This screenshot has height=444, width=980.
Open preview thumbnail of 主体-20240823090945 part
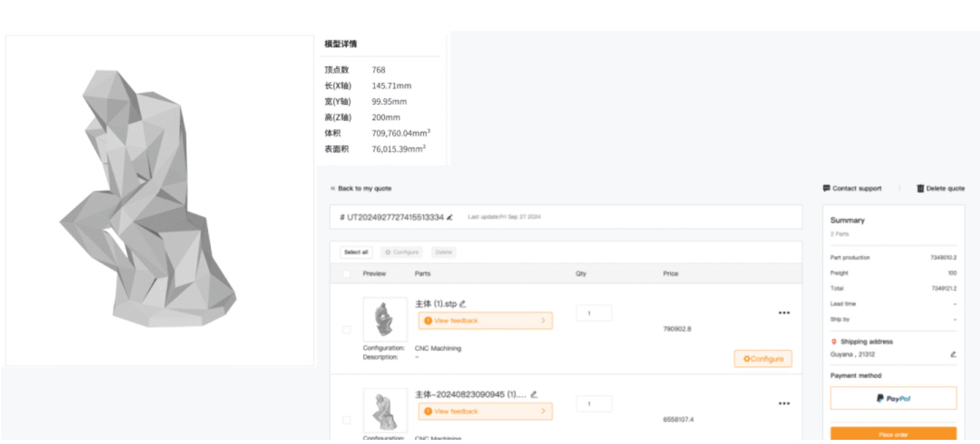pyautogui.click(x=385, y=410)
